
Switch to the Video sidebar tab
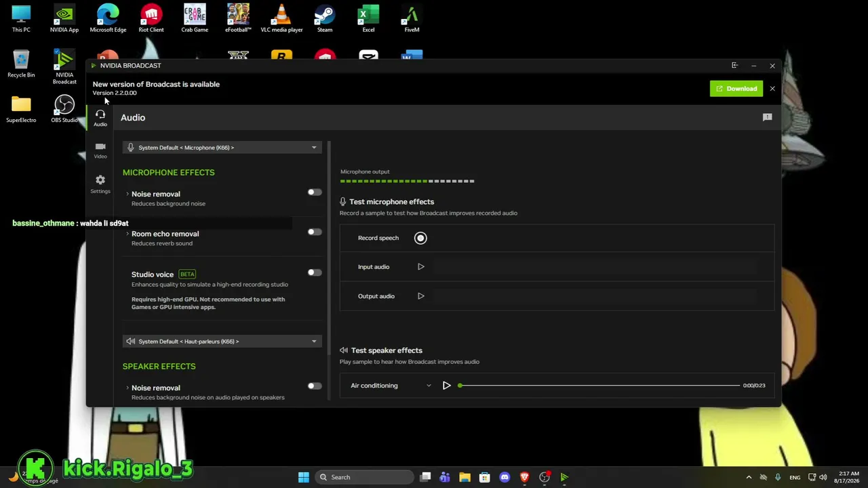pyautogui.click(x=100, y=150)
